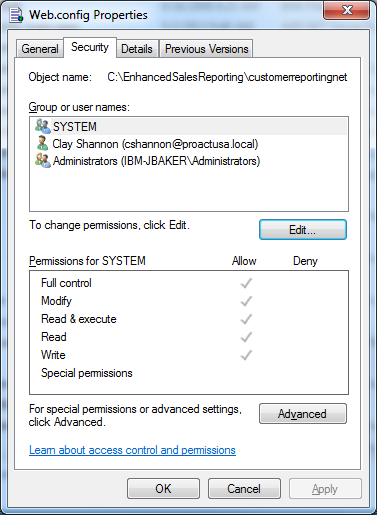Switch to the General tab
Screen dimensions: 377x515
[40, 49]
